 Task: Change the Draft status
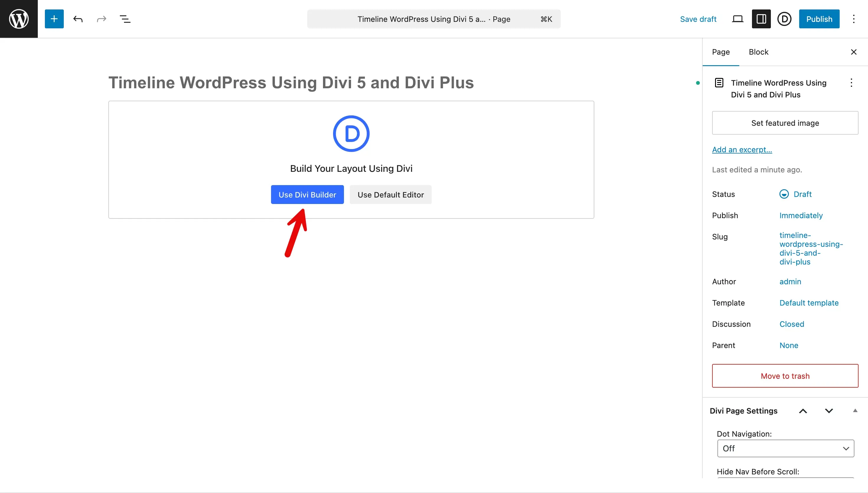coord(795,194)
